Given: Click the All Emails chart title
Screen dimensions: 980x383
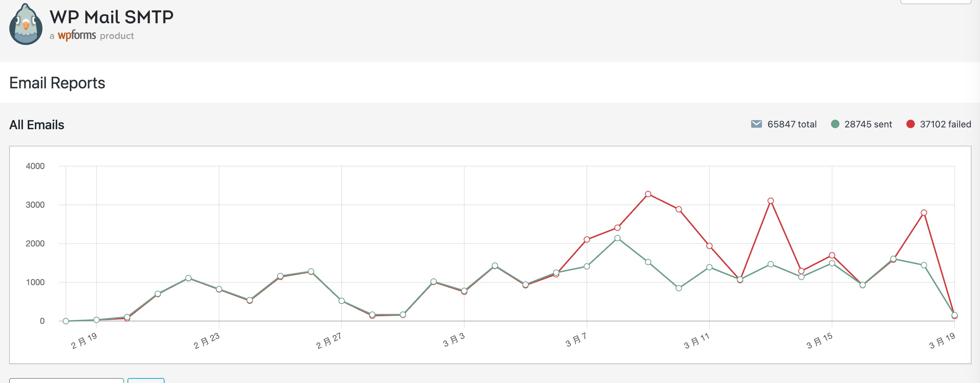Looking at the screenshot, I should pos(37,125).
